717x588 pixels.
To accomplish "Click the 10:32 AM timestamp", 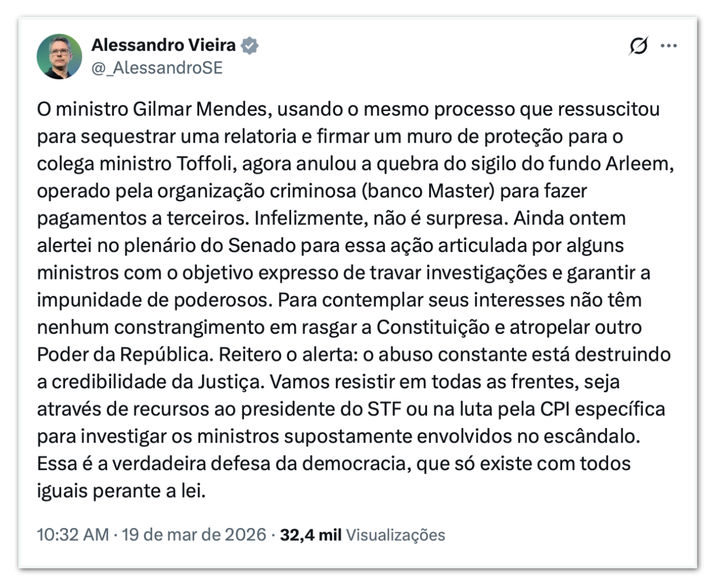I will click(73, 535).
